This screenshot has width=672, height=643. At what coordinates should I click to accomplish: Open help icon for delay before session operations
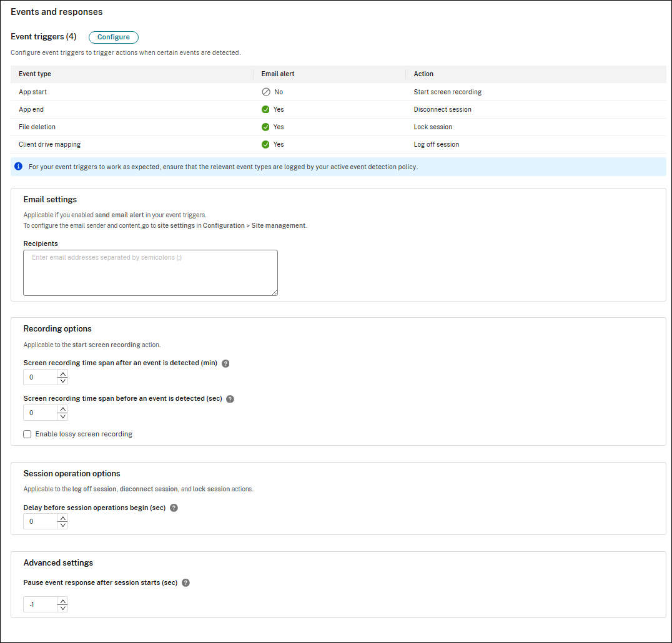pos(174,508)
